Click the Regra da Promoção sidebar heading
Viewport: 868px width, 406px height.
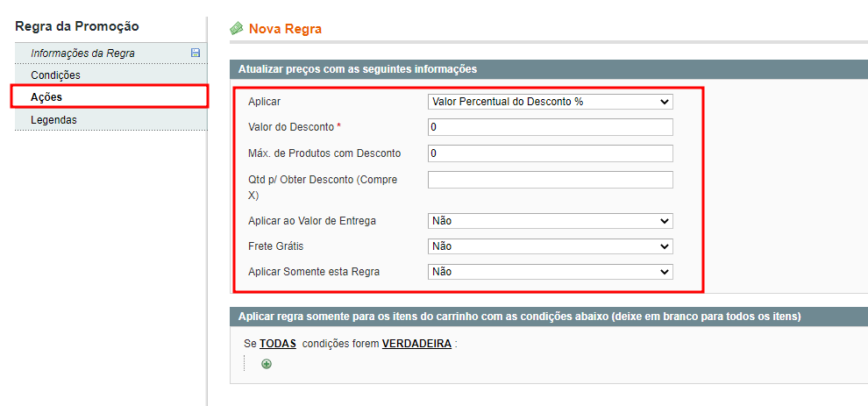(x=77, y=26)
